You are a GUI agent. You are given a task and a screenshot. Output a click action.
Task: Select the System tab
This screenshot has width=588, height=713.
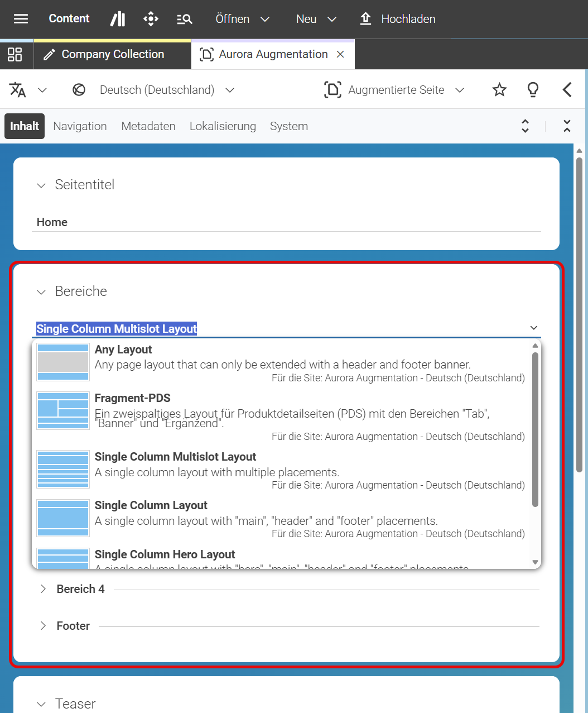[x=289, y=126]
